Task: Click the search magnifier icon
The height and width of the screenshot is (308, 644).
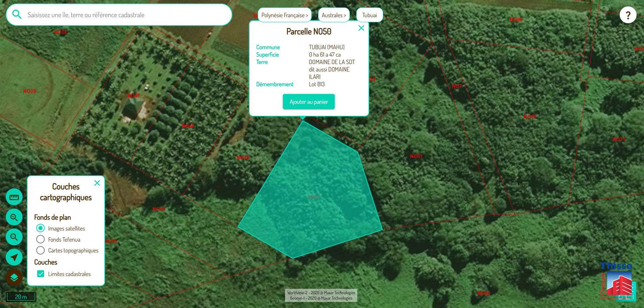Action: click(17, 15)
